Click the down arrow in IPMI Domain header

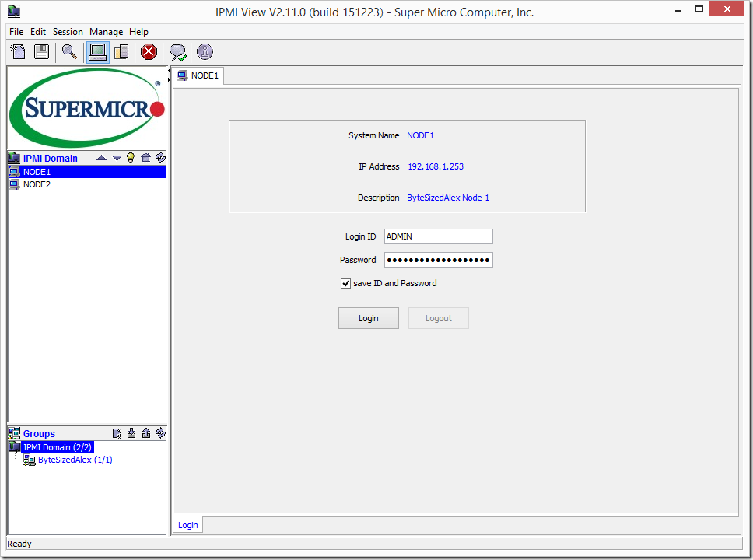[x=116, y=158]
